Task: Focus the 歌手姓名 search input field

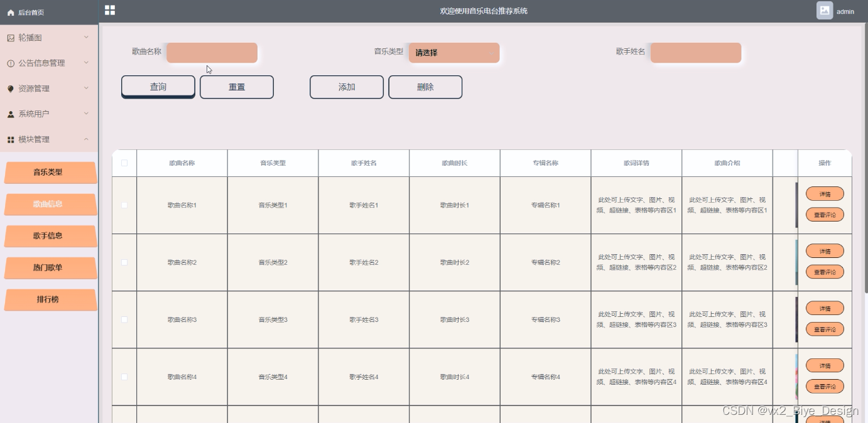Action: 696,53
